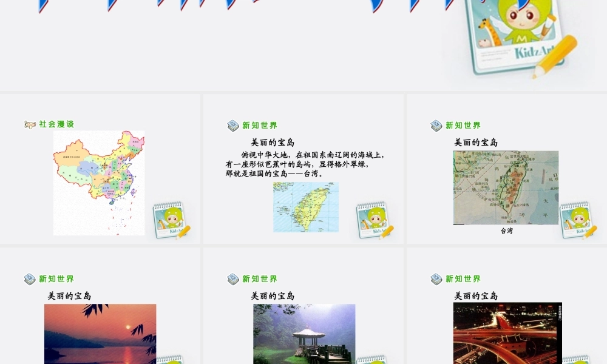607x364 pixels.
Task: Click the line 有一座形似芭蕉叶的岛屿，显得格外翠绿
Action: [x=297, y=164]
